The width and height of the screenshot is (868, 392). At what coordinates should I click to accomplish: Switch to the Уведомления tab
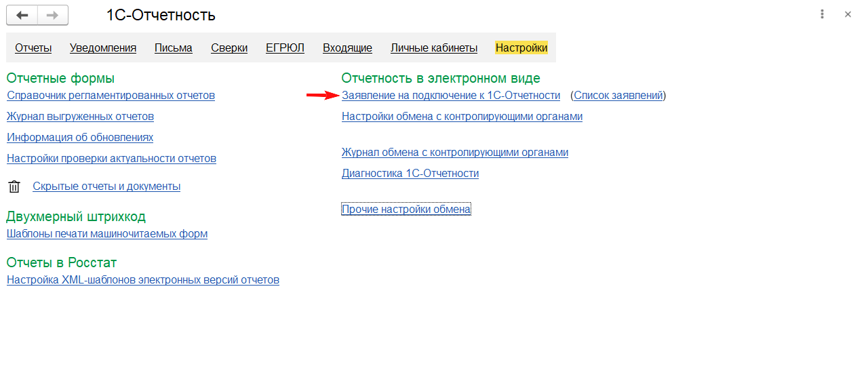(103, 48)
